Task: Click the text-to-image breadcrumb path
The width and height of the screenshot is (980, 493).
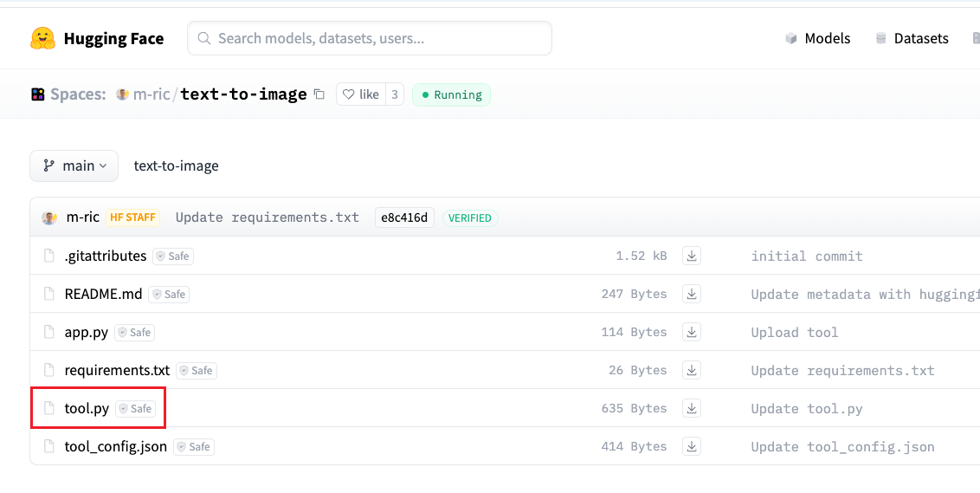Action: 177,165
